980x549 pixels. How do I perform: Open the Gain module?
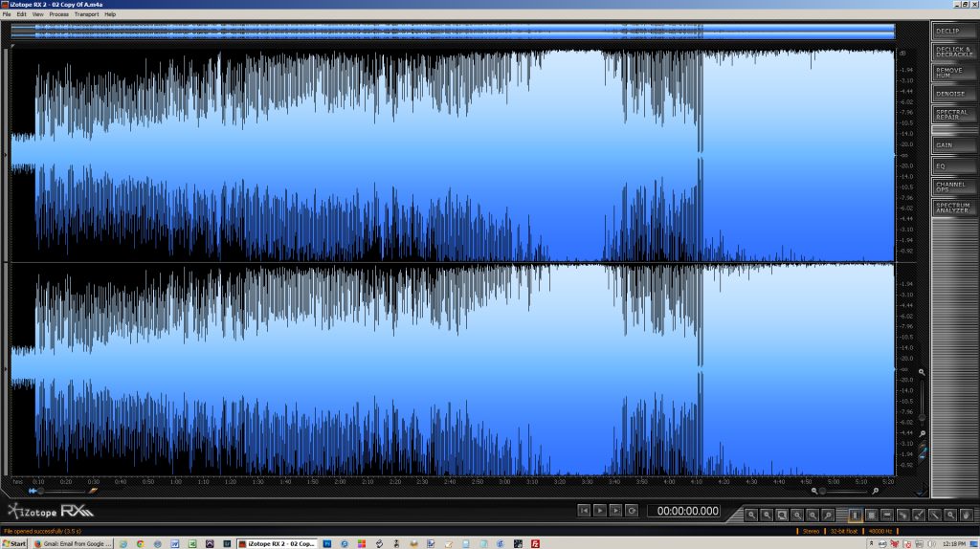(x=954, y=144)
